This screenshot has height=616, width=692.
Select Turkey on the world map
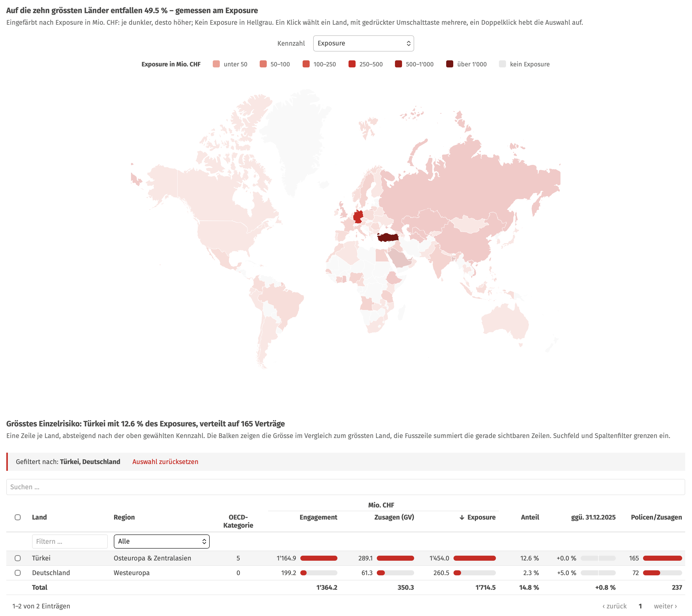point(388,237)
